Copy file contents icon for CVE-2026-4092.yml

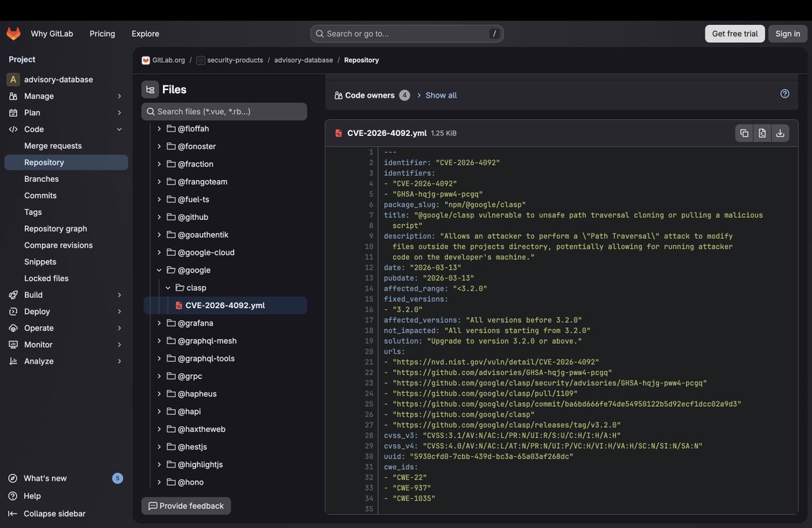[744, 133]
